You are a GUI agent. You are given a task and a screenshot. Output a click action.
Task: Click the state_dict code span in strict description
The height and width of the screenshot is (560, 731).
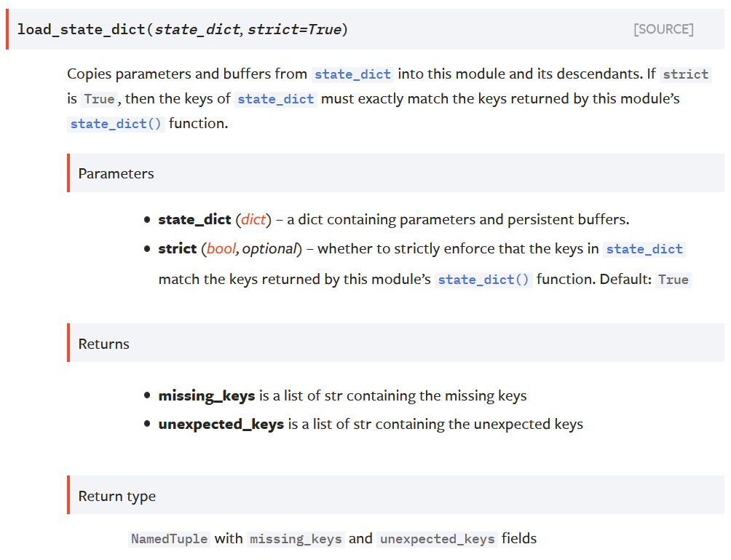coord(644,249)
